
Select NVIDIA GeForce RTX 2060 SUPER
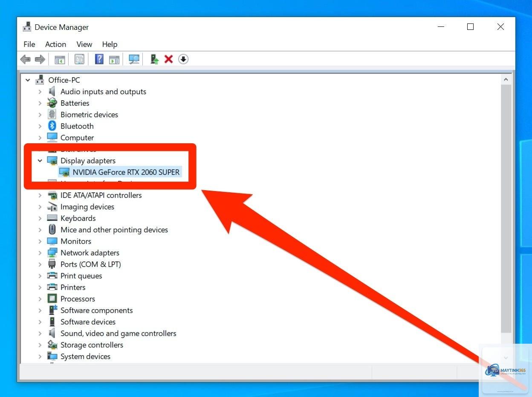coord(126,172)
